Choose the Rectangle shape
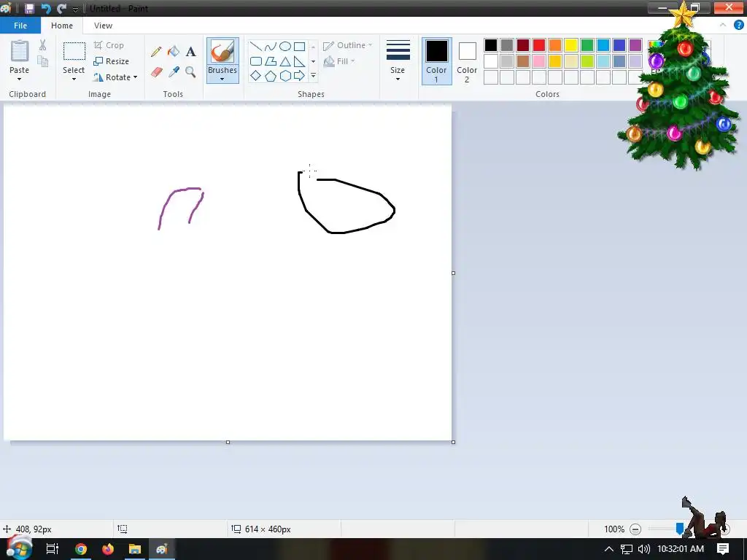Screen dimensions: 747x560 pyautogui.click(x=299, y=47)
